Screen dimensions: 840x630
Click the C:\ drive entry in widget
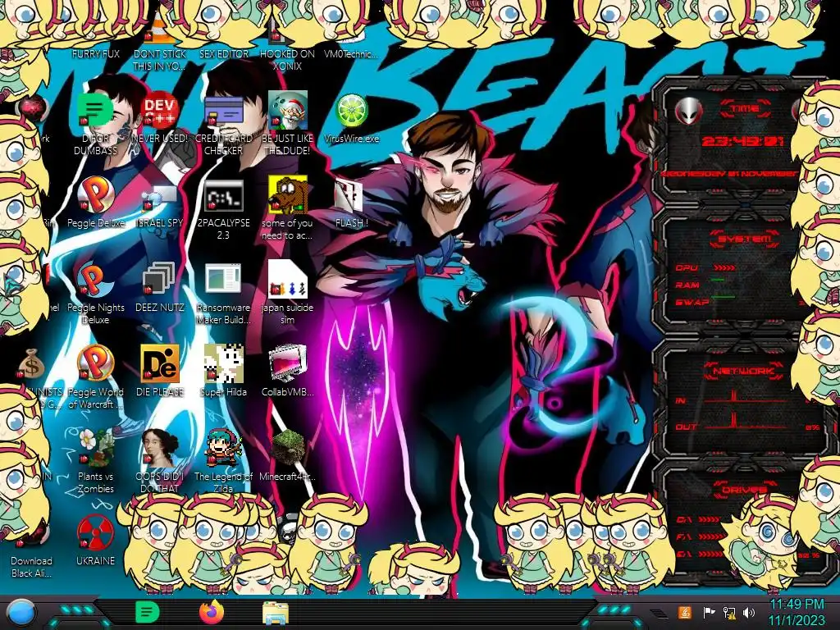coord(698,519)
